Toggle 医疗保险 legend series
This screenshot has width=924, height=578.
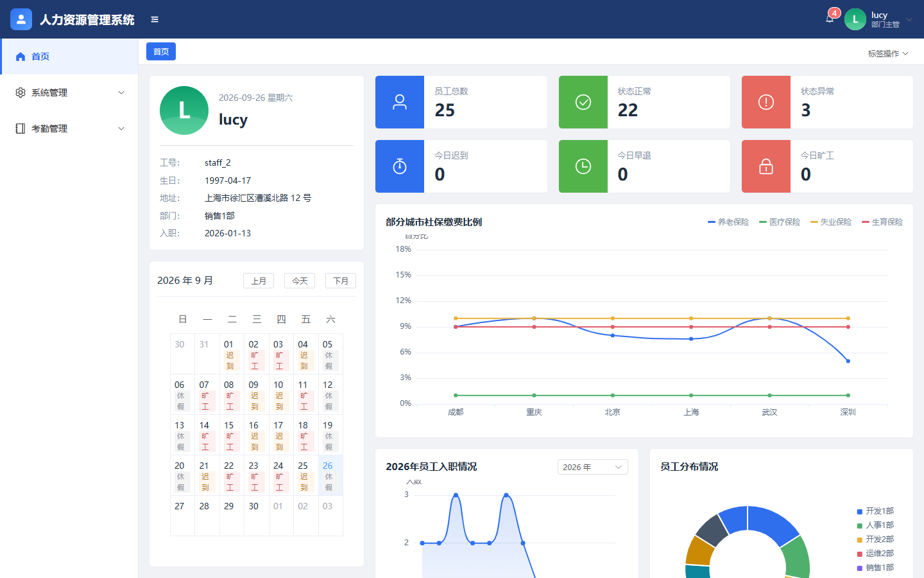[x=780, y=222]
